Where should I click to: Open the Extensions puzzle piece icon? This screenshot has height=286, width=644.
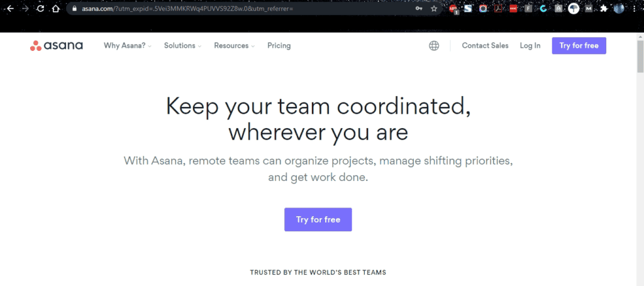(604, 9)
